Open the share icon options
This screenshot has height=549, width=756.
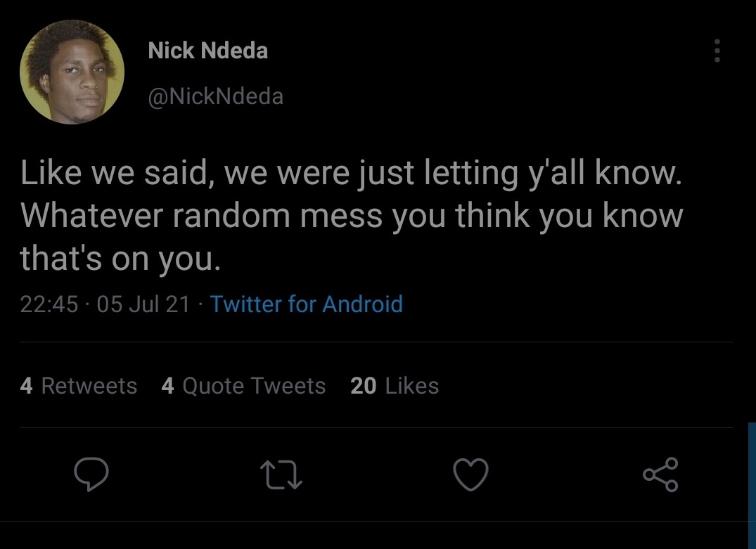pyautogui.click(x=660, y=474)
